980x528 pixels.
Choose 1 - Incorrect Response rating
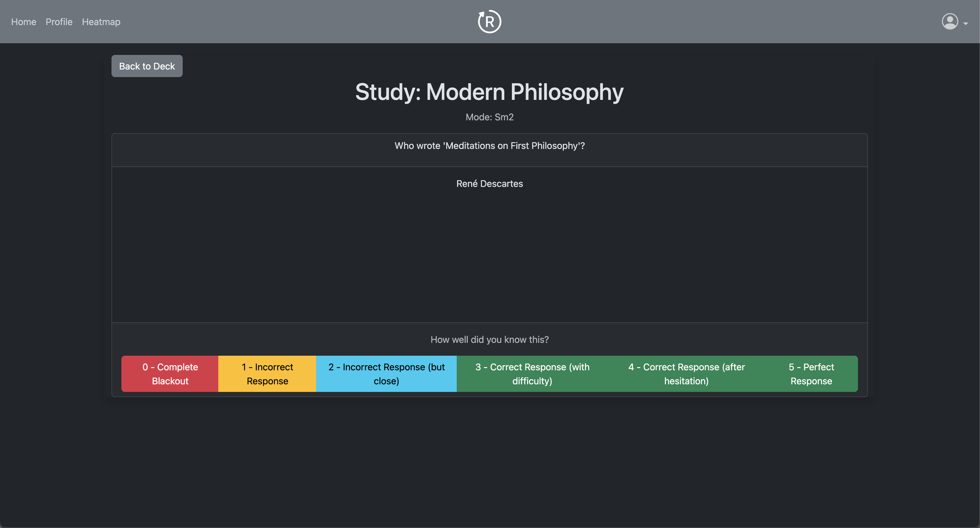point(267,374)
